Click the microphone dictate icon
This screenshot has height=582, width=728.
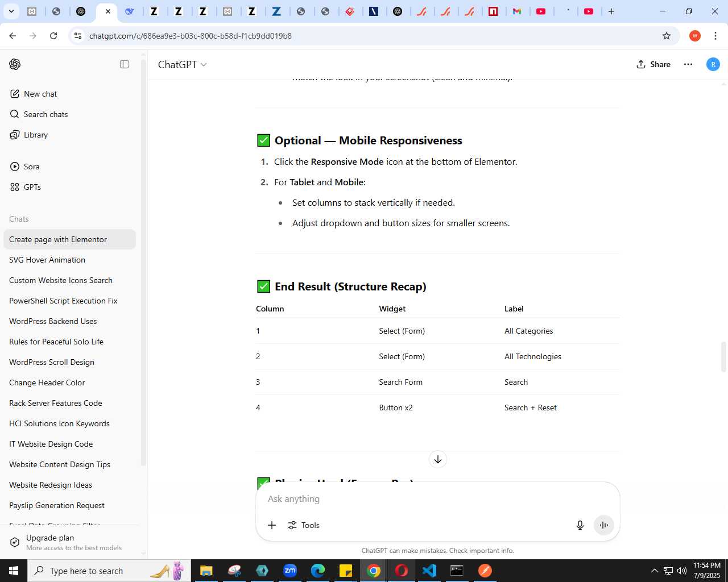pyautogui.click(x=580, y=525)
